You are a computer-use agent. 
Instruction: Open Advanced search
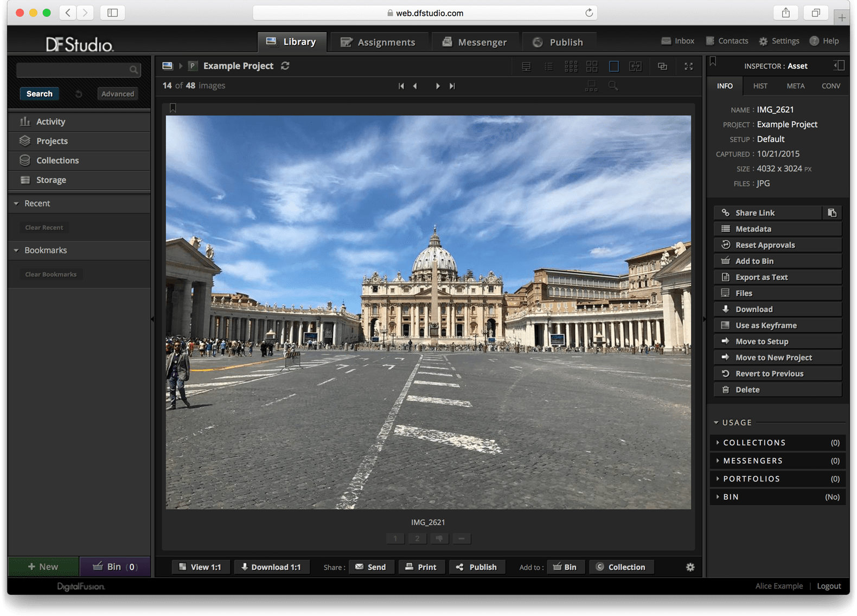click(x=118, y=94)
